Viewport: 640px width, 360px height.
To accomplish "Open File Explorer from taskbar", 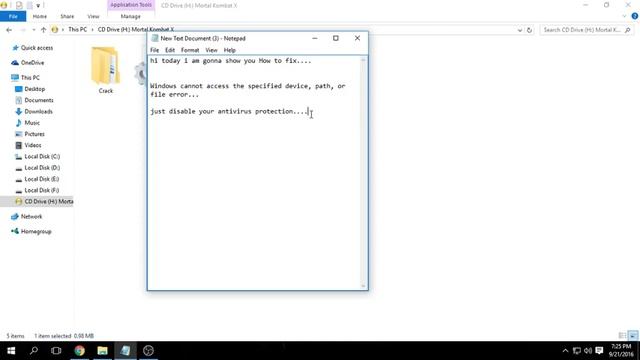I will 102,351.
